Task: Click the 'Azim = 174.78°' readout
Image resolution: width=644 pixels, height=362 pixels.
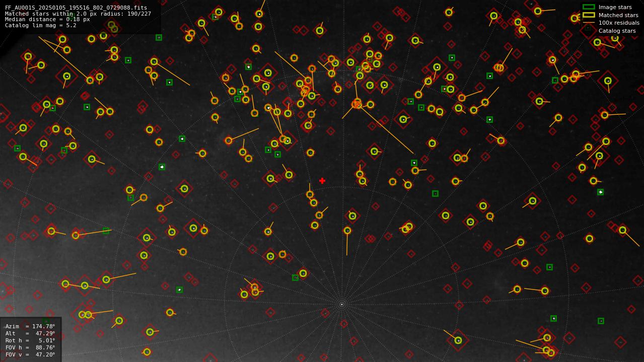Action: [30, 326]
